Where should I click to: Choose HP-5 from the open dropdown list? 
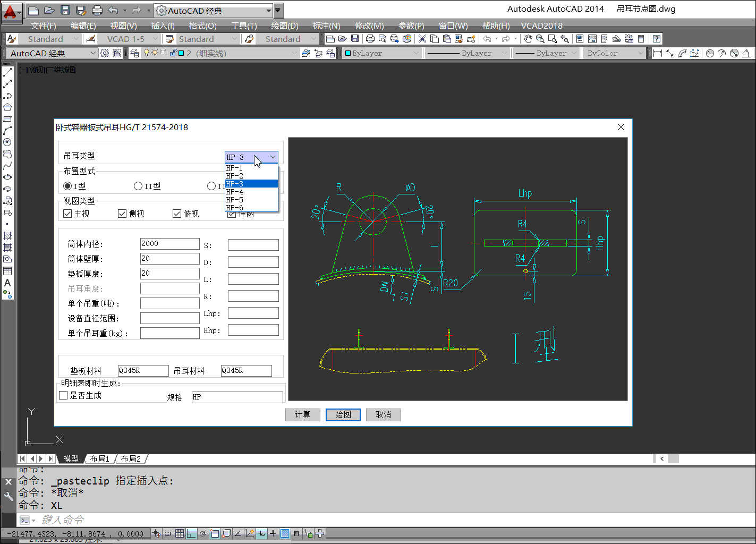point(235,200)
